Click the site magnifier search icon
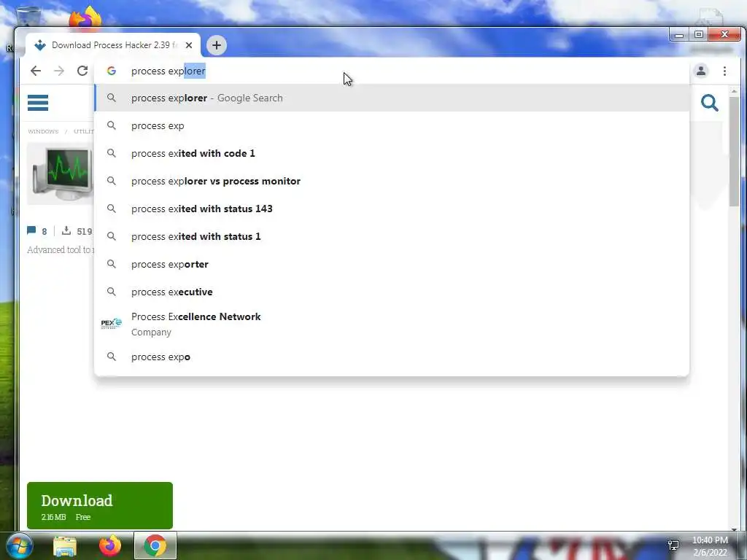 [x=709, y=103]
